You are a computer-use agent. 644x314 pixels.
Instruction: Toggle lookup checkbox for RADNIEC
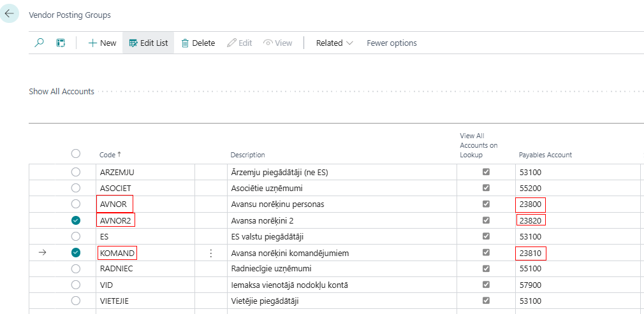487,268
